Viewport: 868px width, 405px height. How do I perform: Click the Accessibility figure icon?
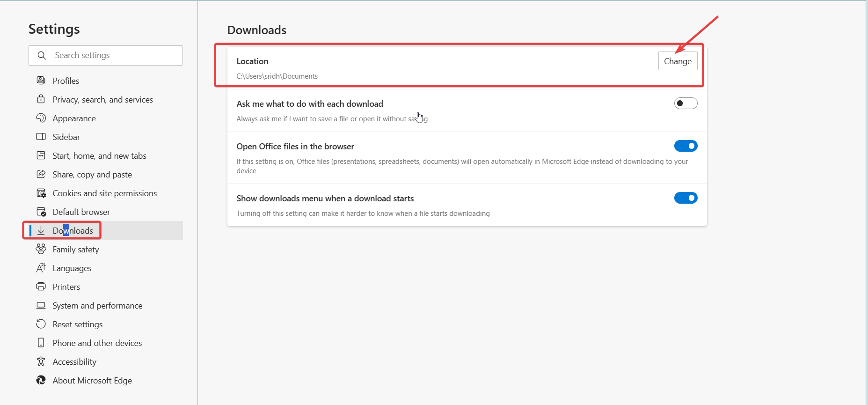pyautogui.click(x=41, y=361)
